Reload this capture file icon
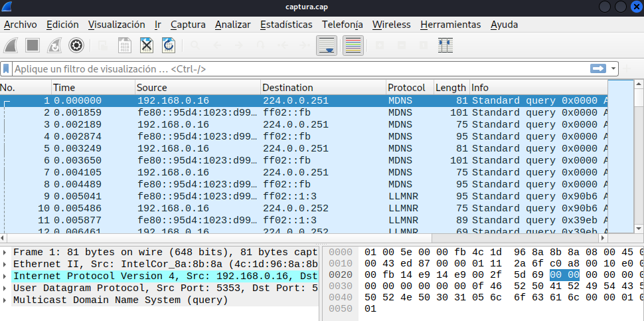Screen dimensions: 644x321 pos(169,45)
